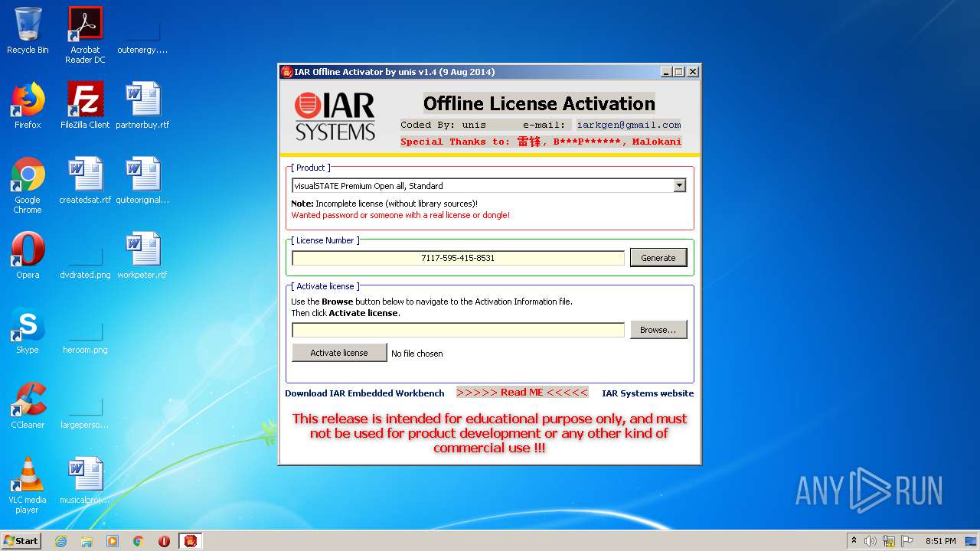Click the Read ME link
This screenshot has width=980, height=551.
pos(522,393)
